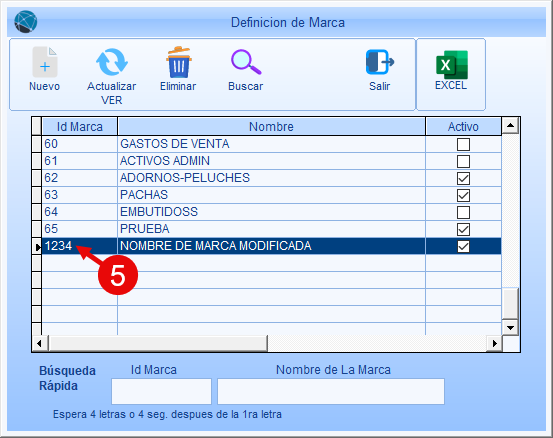Click the Nuevo new document icon
This screenshot has width=553, height=438.
click(x=44, y=62)
